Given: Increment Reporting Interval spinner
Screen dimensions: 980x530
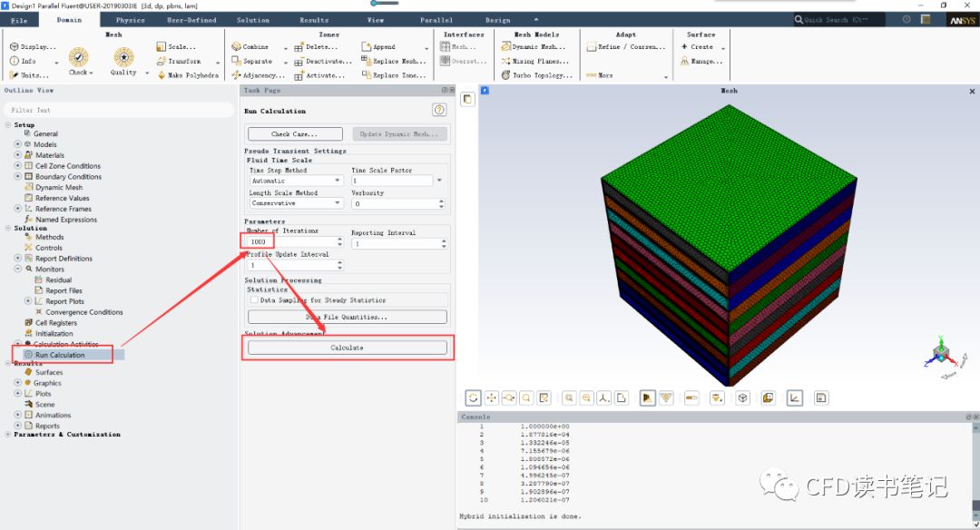Looking at the screenshot, I should pyautogui.click(x=445, y=241).
